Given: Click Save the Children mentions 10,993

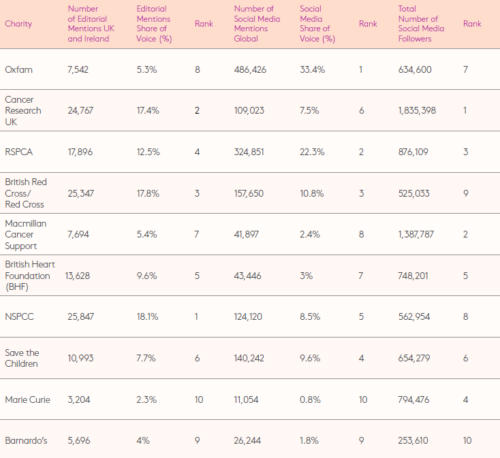Looking at the screenshot, I should pos(81,358).
